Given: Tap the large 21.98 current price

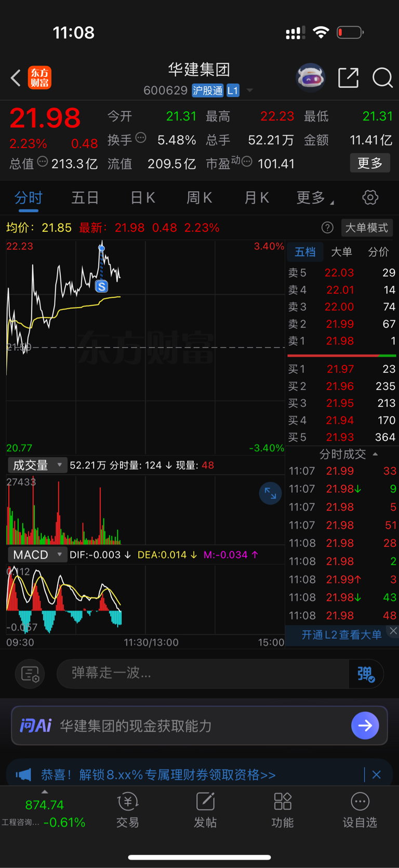Looking at the screenshot, I should point(45,118).
